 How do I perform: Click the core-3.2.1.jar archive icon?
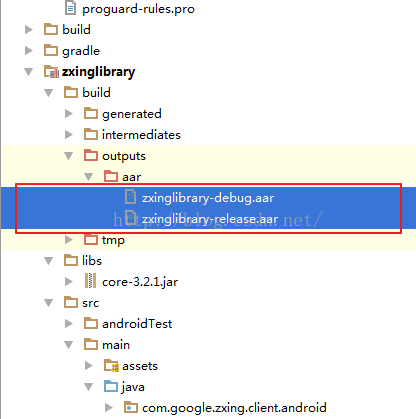pos(90,281)
